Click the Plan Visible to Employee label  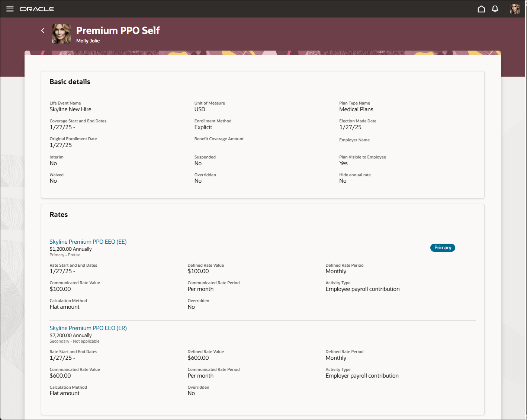363,157
